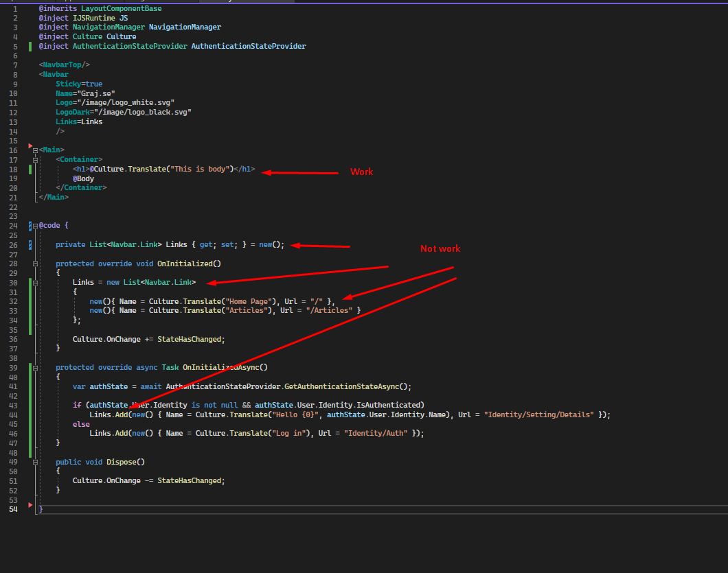Collapse the OnInitialized() method
Viewport: 728px width, 573px height.
[x=35, y=264]
